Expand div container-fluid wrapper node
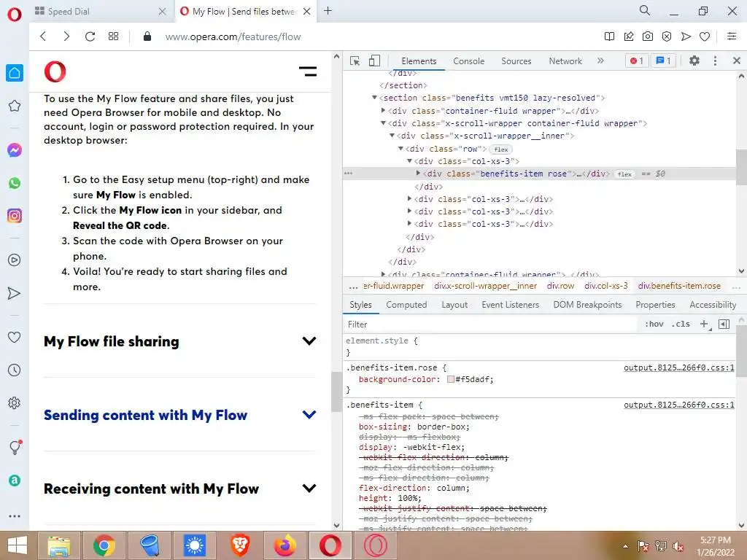Screen dimensions: 747x560 pos(383,111)
